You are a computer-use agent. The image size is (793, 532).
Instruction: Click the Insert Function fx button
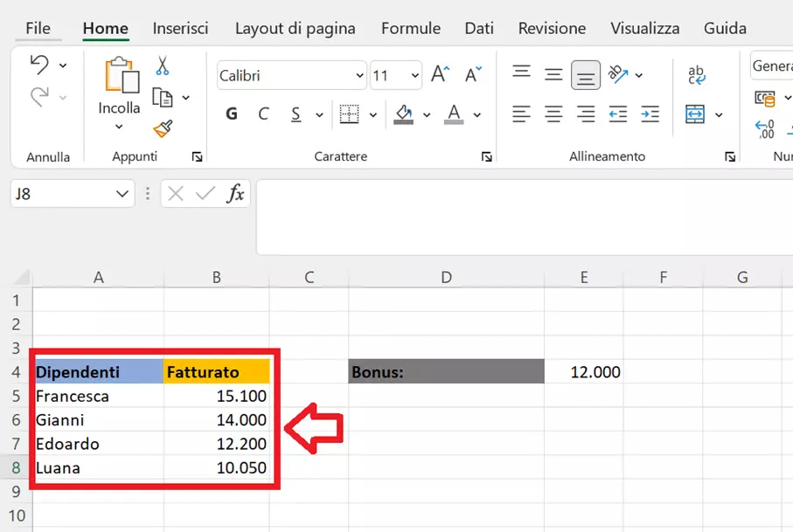[236, 194]
